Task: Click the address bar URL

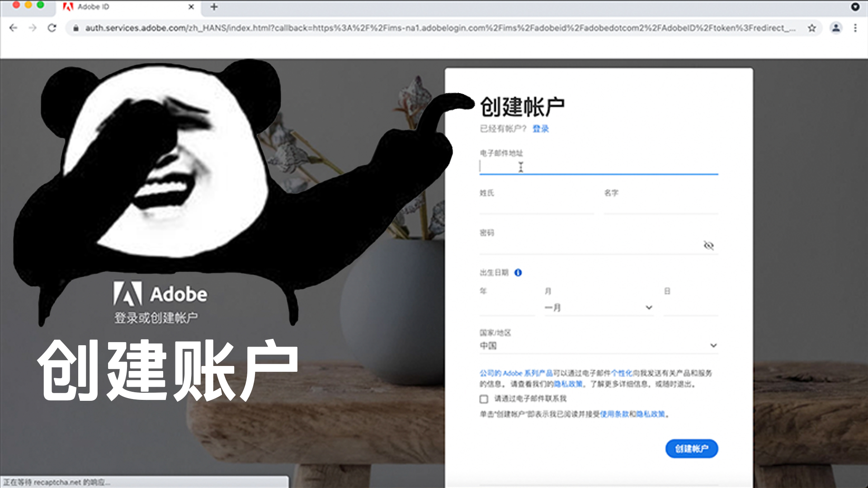Action: tap(440, 28)
